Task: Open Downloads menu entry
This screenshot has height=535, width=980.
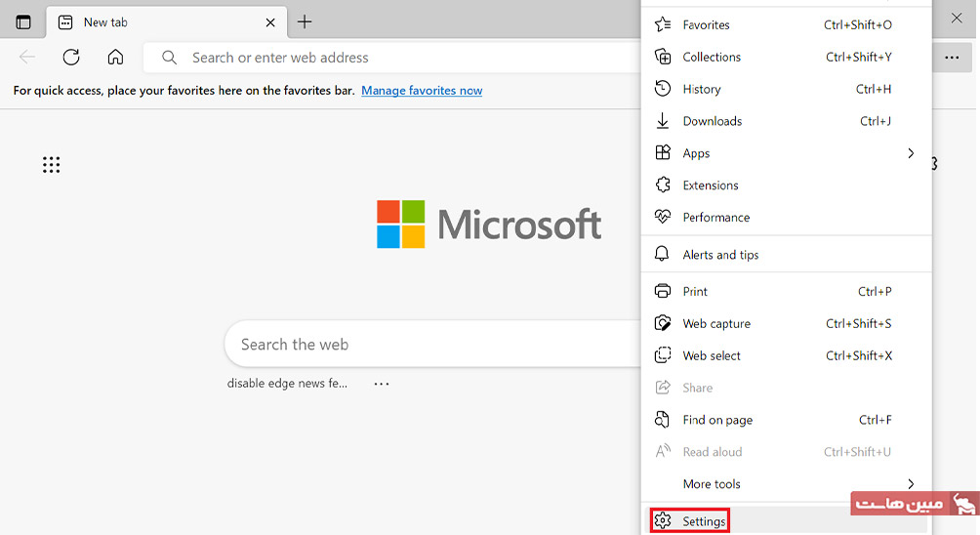Action: [x=787, y=121]
